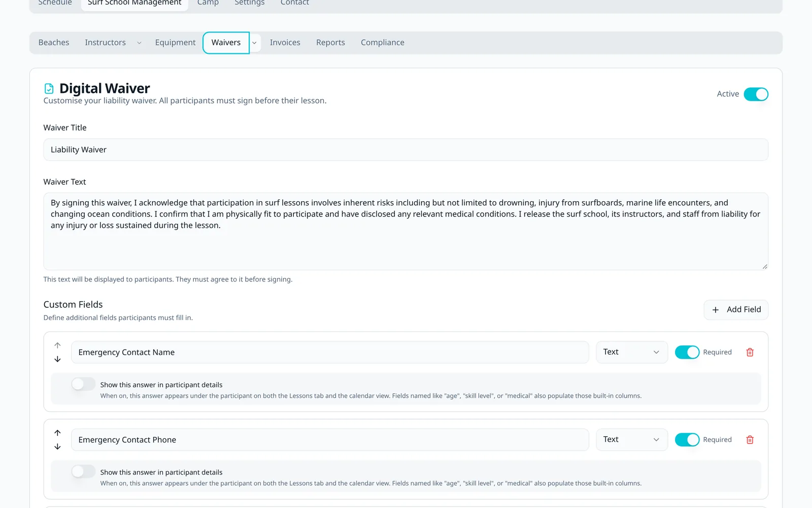Open type dropdown for Emergency Contact Phone

[632, 439]
